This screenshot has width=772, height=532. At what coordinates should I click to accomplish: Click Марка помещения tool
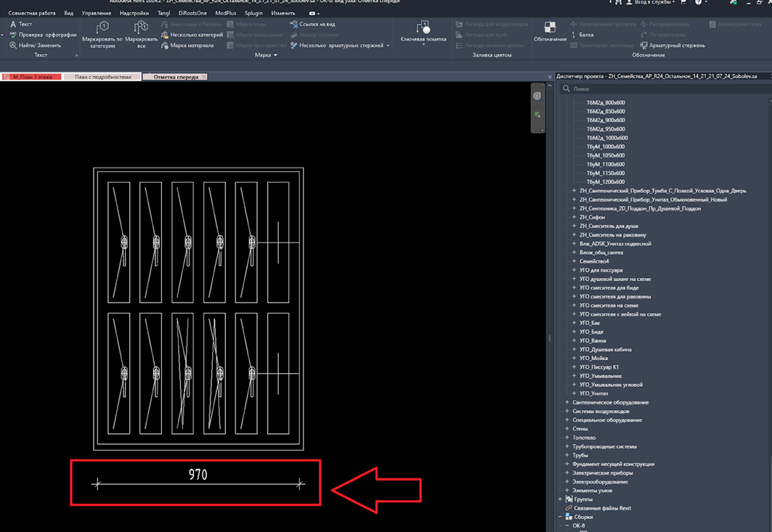click(x=254, y=35)
